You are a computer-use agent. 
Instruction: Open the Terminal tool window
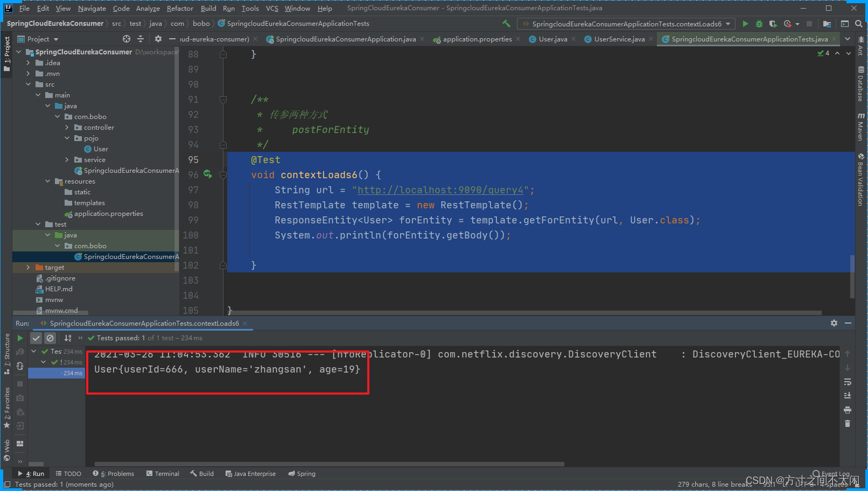click(163, 474)
